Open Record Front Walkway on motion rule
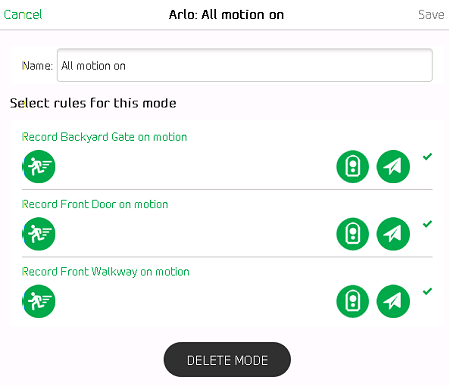This screenshot has height=386, width=450. (x=106, y=272)
